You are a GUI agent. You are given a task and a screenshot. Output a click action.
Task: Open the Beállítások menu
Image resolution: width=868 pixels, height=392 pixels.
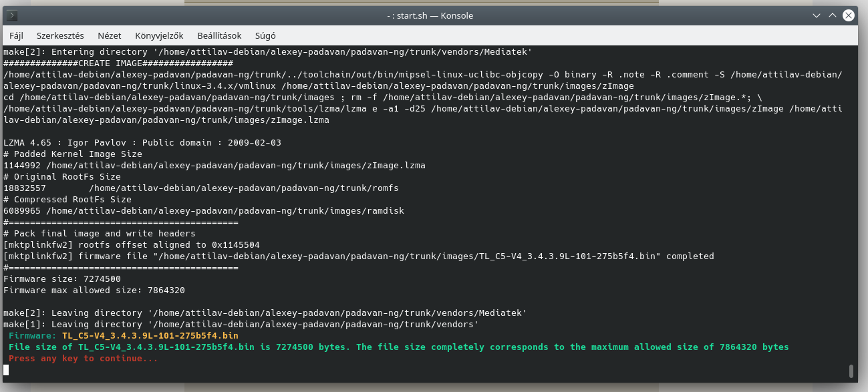[x=219, y=35]
